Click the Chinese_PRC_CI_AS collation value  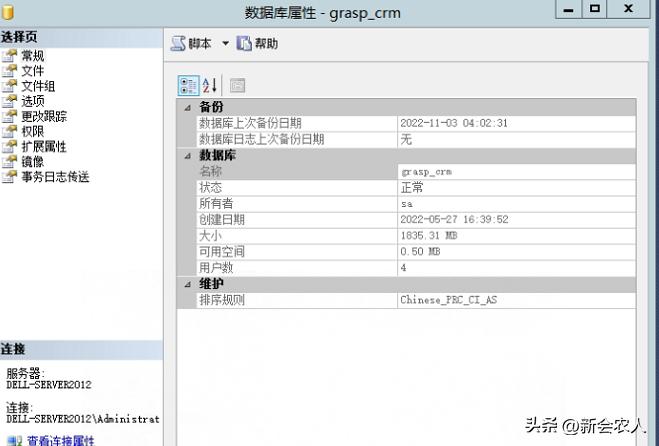448,300
